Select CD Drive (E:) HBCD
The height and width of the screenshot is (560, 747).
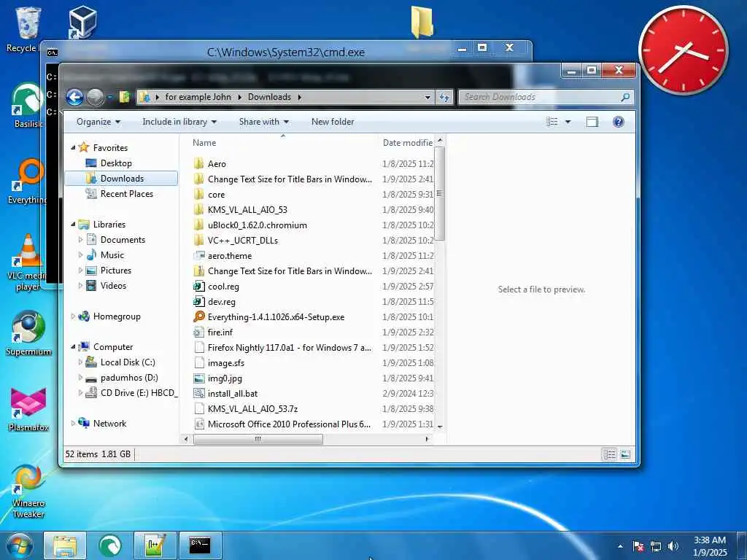[139, 393]
